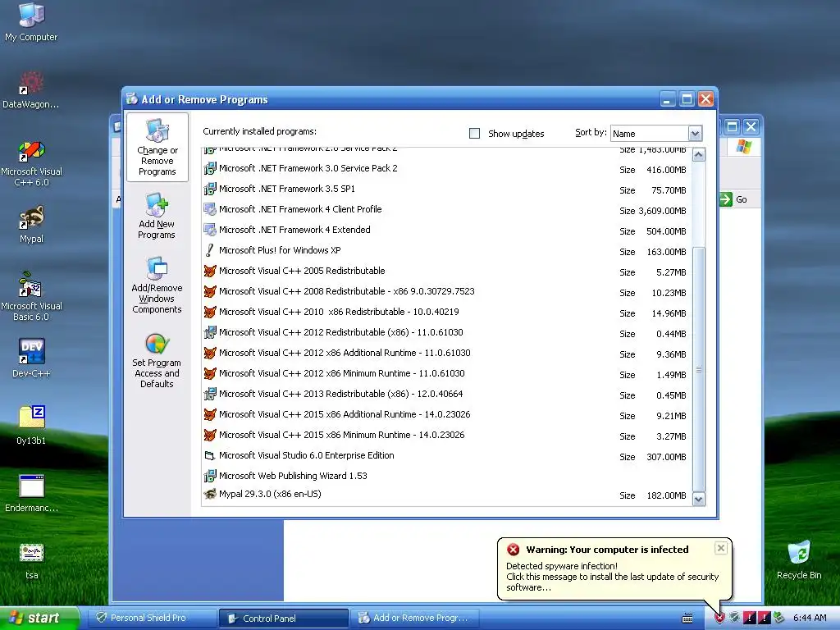Click scroll up arrow of programs list
Viewport: 840px width, 630px height.
click(699, 155)
